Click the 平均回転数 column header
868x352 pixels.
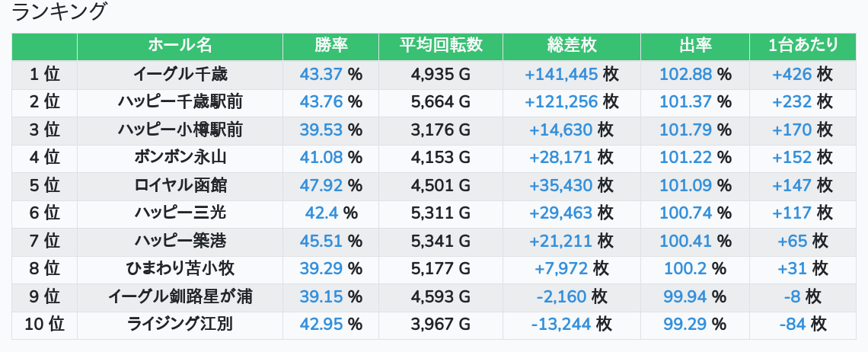point(441,46)
